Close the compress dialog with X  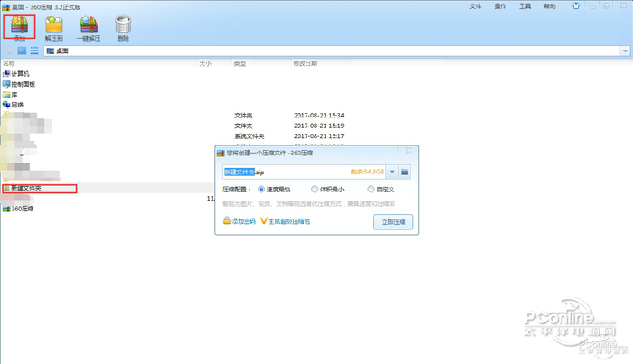point(409,150)
